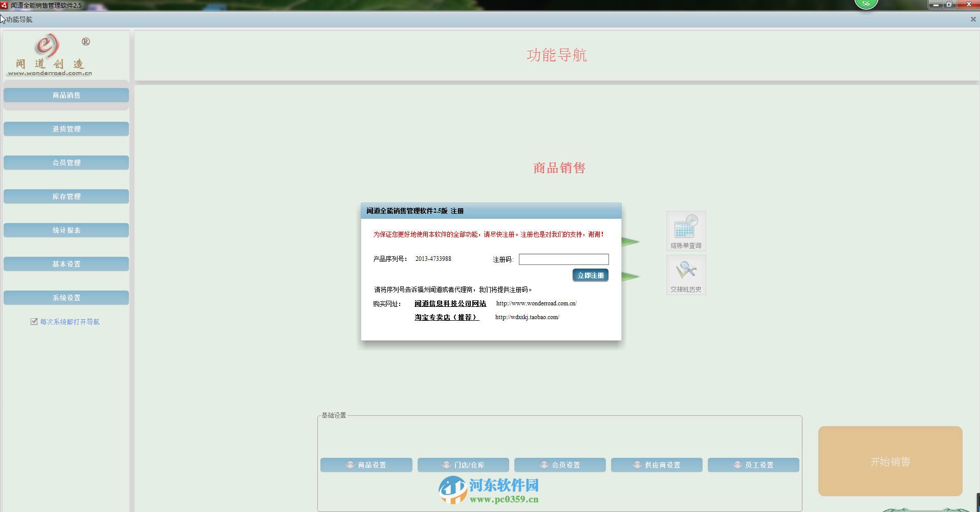This screenshot has width=980, height=512.
Task: Click the http://www.wonderroad.com.cn/ URL text
Action: [536, 303]
